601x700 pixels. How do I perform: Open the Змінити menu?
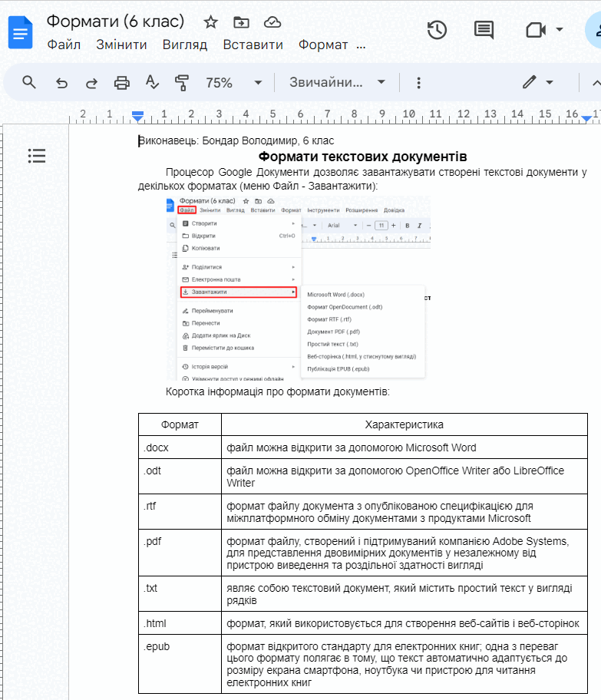pyautogui.click(x=121, y=45)
